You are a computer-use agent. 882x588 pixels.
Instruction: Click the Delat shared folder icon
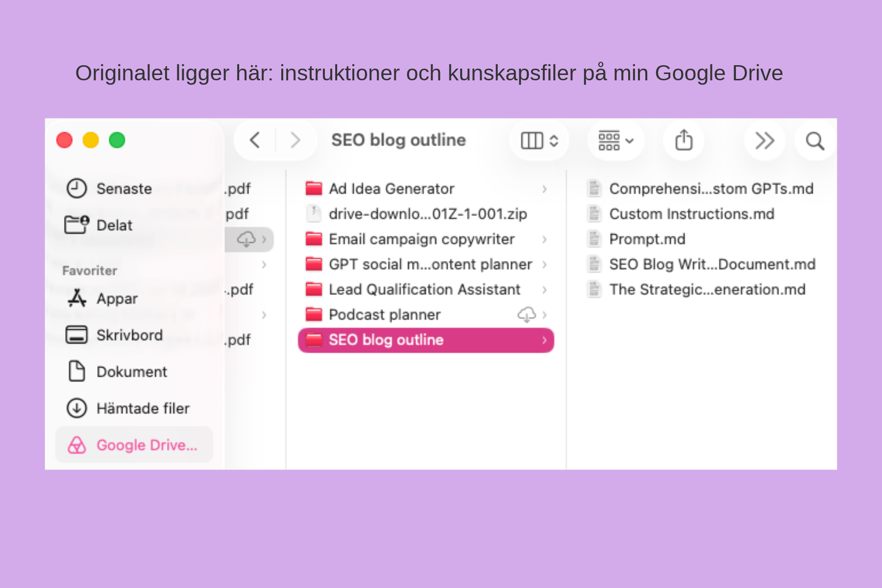(x=77, y=225)
